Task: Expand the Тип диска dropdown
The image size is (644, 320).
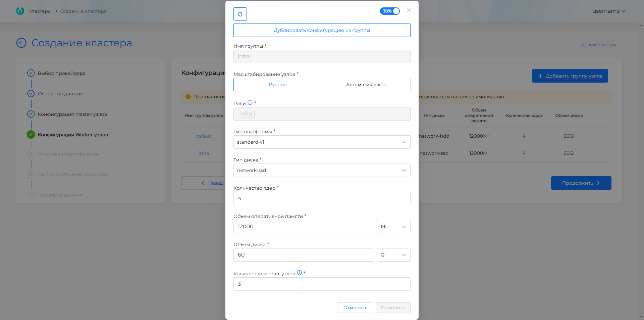Action: click(322, 170)
